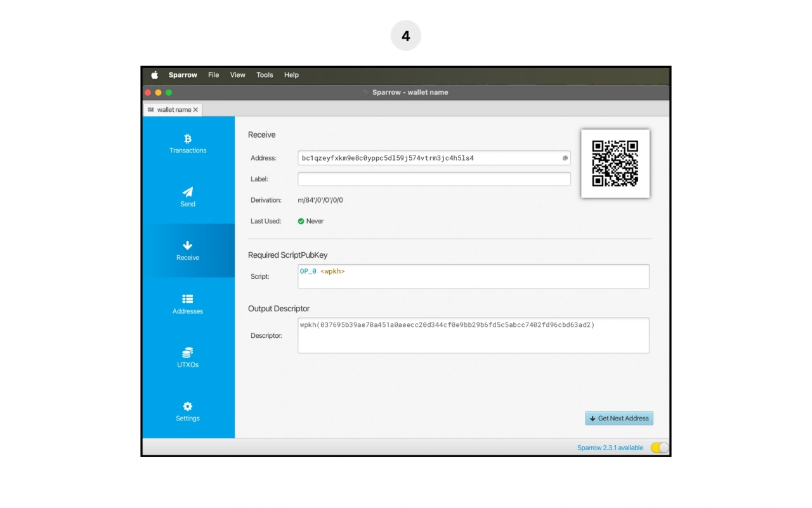812x508 pixels.
Task: Click the receive address QR code
Action: (615, 164)
